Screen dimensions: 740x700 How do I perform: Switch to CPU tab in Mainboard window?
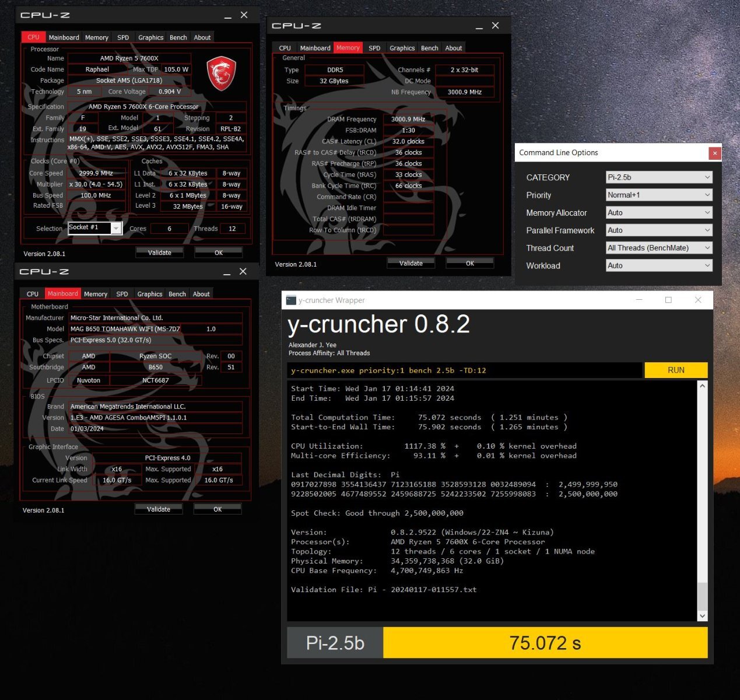[33, 294]
